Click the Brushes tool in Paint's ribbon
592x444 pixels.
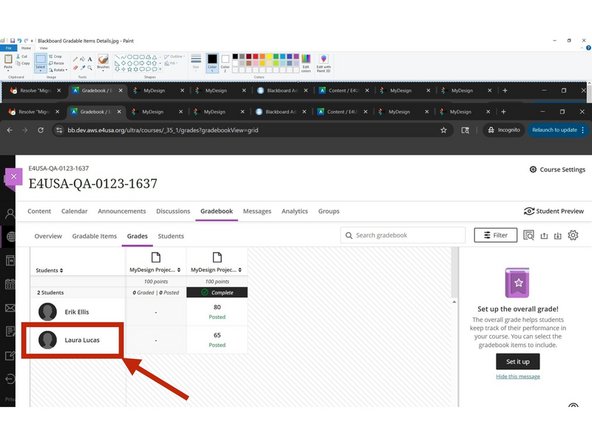(x=103, y=62)
